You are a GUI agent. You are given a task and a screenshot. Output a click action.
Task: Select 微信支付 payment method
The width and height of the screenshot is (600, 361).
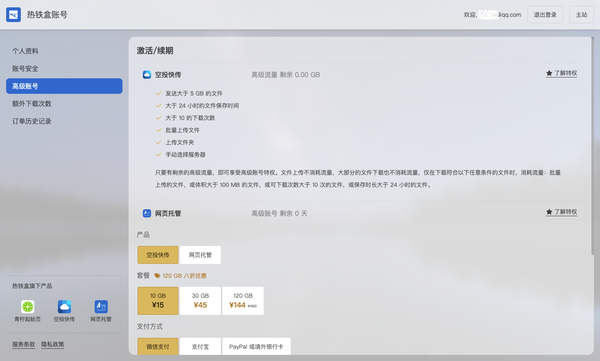click(x=158, y=346)
